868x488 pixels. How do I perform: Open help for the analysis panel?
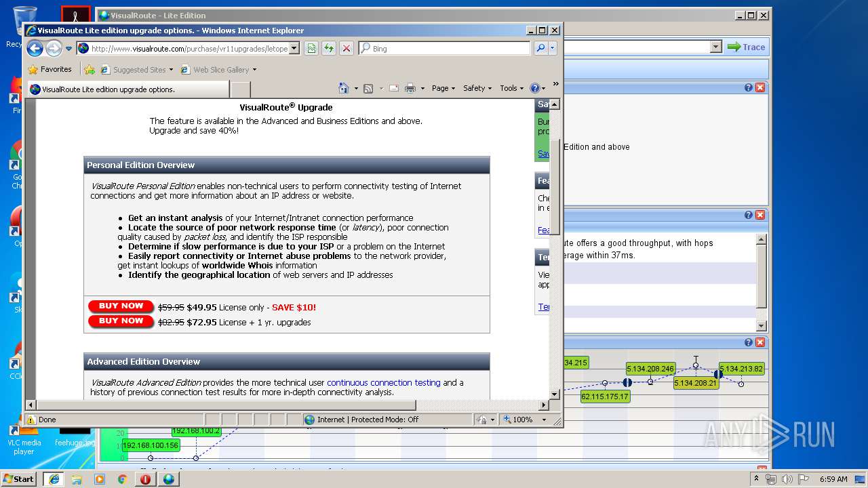click(x=749, y=215)
